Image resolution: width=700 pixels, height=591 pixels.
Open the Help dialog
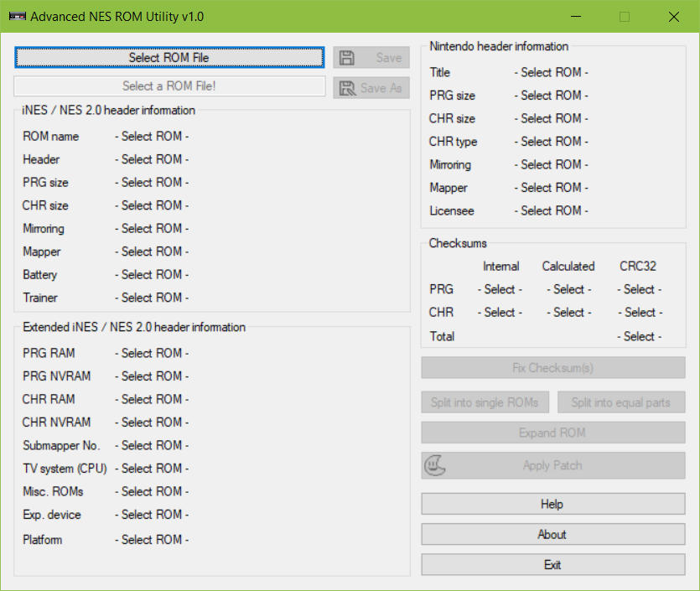(x=552, y=504)
